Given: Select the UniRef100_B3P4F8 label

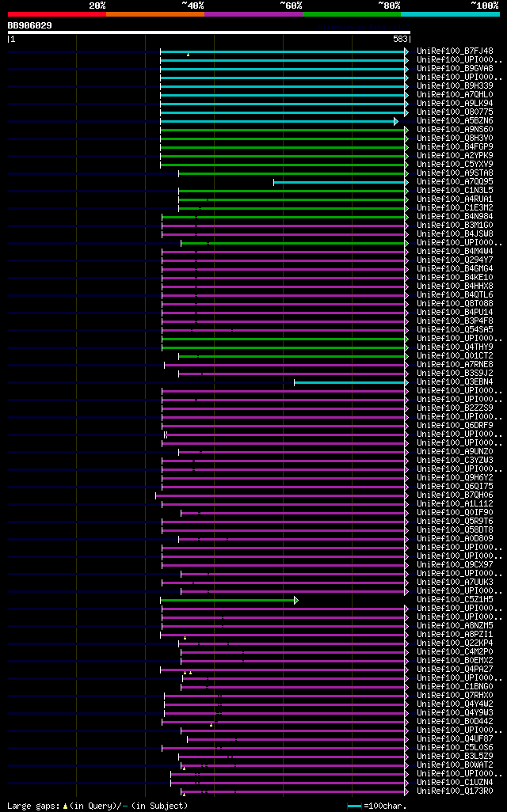Looking at the screenshot, I should point(456,321).
